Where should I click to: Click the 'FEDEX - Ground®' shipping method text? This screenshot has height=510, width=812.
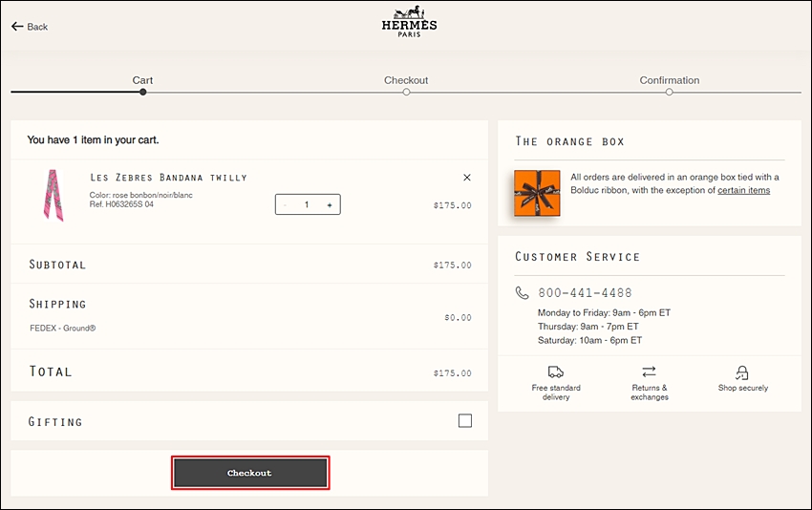(63, 329)
